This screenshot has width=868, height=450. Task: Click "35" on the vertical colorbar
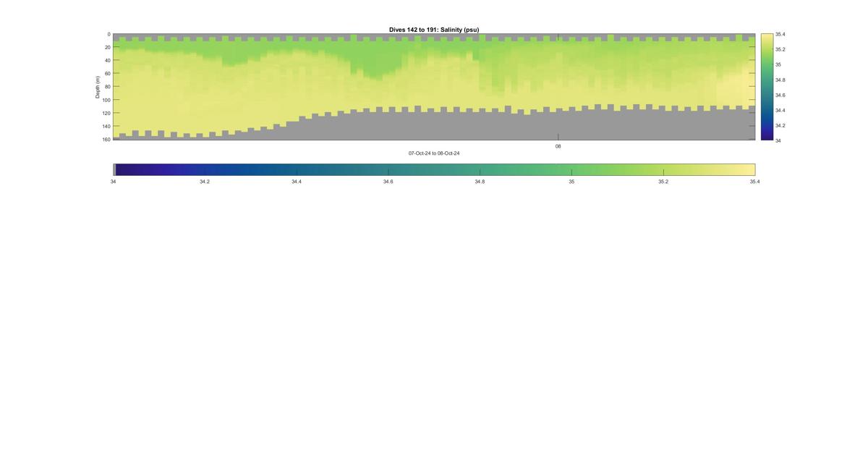coord(778,64)
